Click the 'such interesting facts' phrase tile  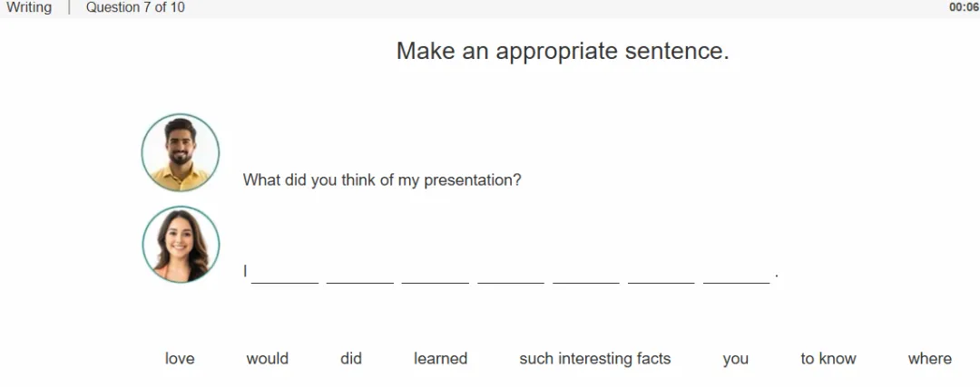pyautogui.click(x=595, y=359)
